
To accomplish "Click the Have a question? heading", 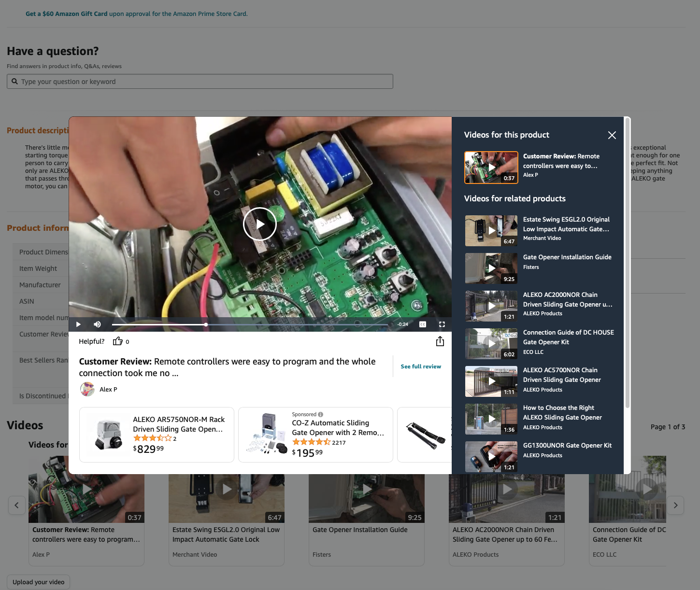I will point(53,51).
